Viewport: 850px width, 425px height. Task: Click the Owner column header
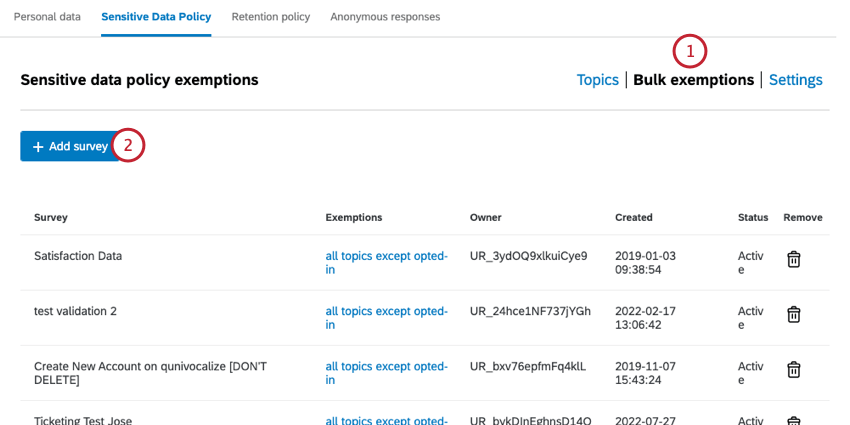(485, 217)
